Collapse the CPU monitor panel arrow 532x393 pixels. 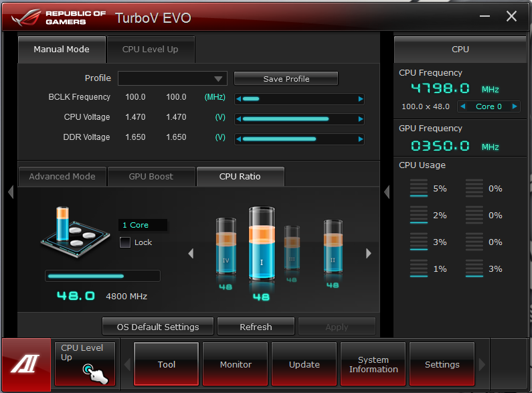point(387,191)
